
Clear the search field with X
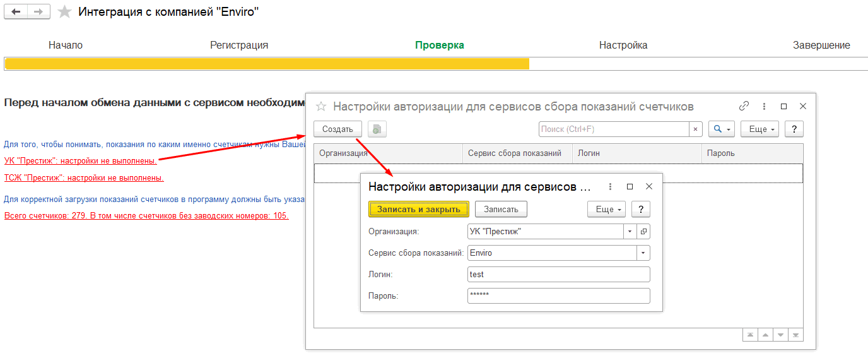pos(695,129)
